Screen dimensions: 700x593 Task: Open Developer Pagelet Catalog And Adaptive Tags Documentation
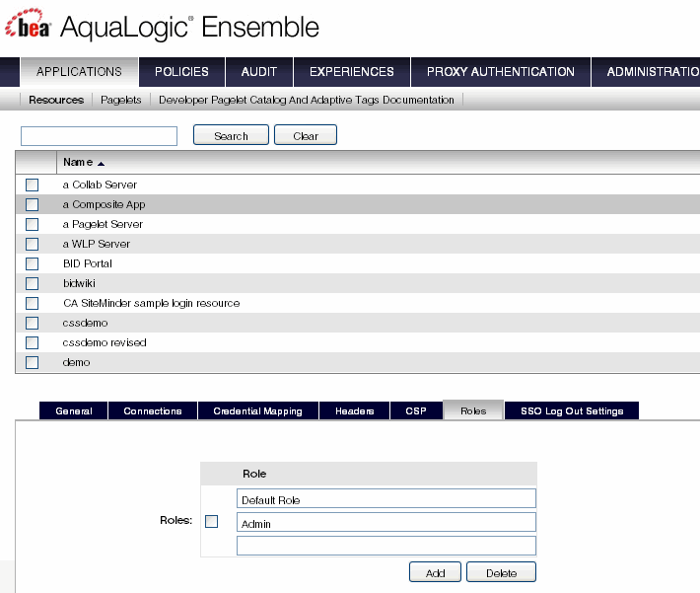click(x=307, y=100)
